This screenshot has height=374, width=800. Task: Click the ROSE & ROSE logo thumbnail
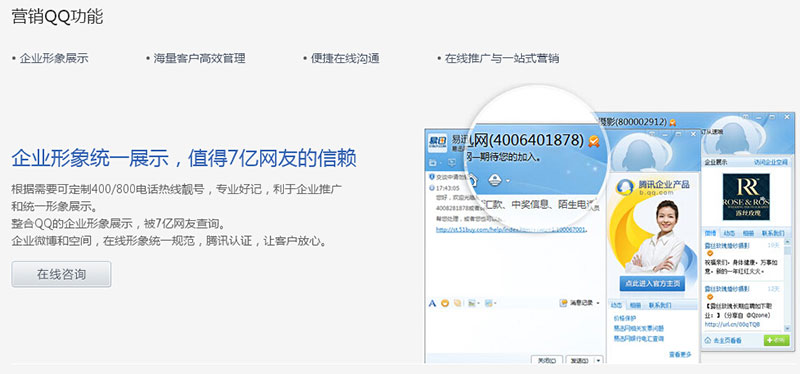(746, 197)
